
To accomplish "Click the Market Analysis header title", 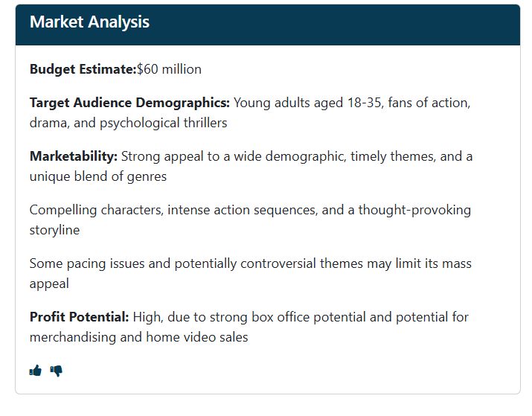I will (x=89, y=22).
